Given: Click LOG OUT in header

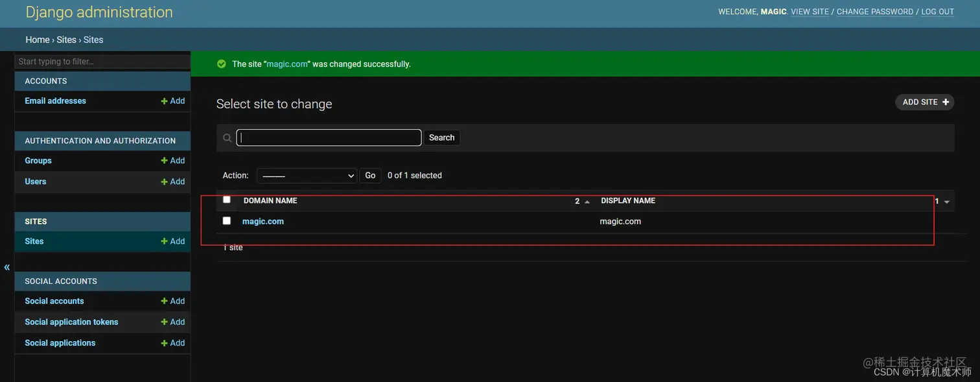Looking at the screenshot, I should (938, 12).
